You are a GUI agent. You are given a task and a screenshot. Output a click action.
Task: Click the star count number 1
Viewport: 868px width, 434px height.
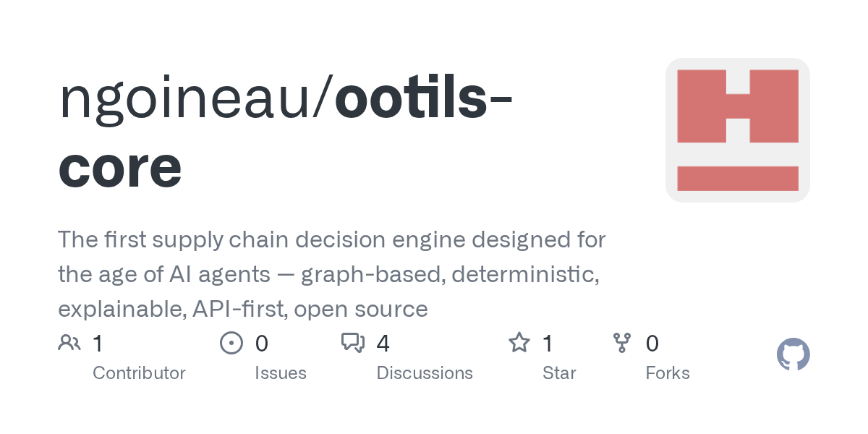548,344
